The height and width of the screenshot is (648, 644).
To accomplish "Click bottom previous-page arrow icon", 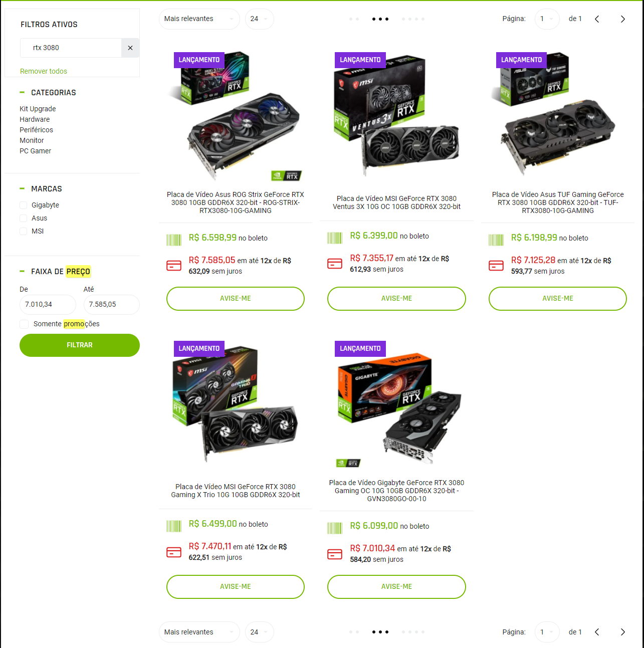I will (597, 632).
